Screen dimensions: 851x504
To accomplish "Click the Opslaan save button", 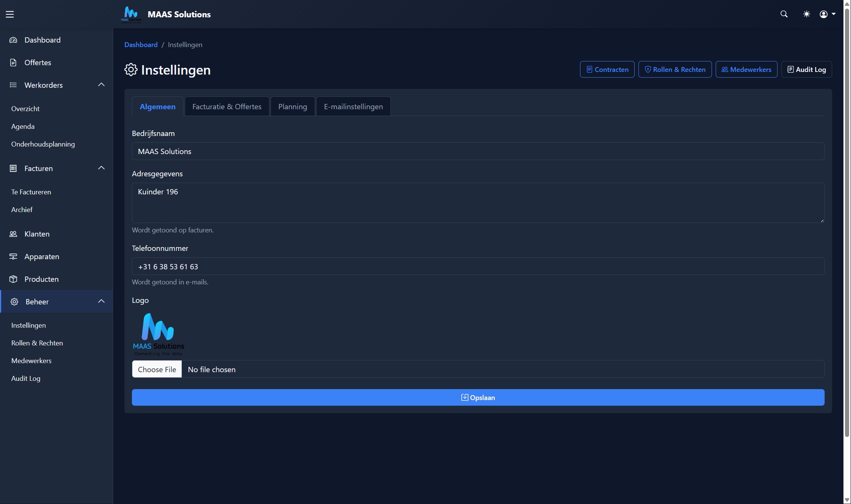I will (478, 397).
